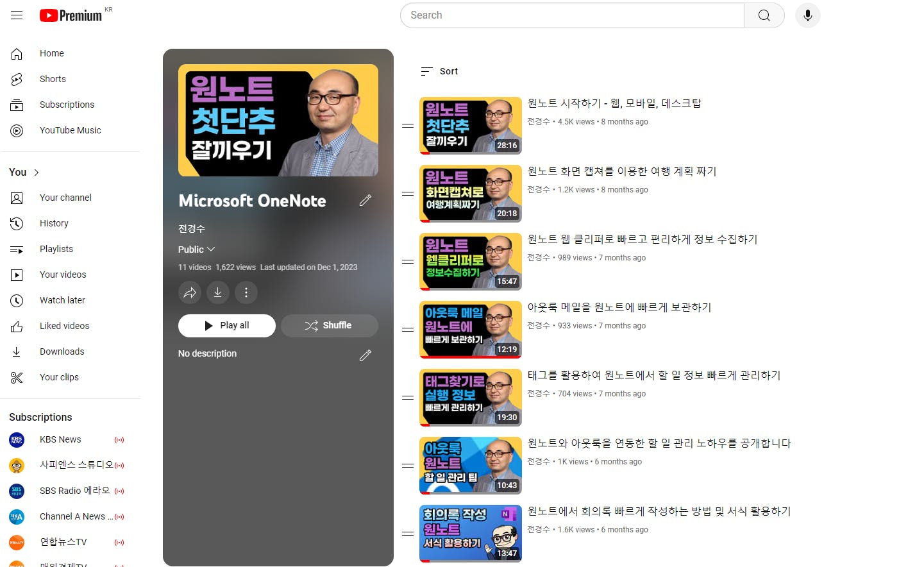Go to Subscriptions page
Viewport: 924px width, 567px height.
70,105
